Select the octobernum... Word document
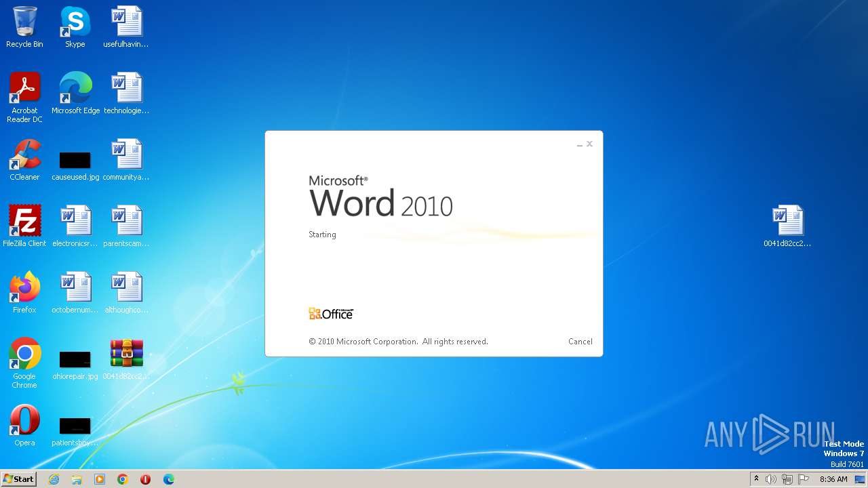The height and width of the screenshot is (488, 868). pos(75,293)
